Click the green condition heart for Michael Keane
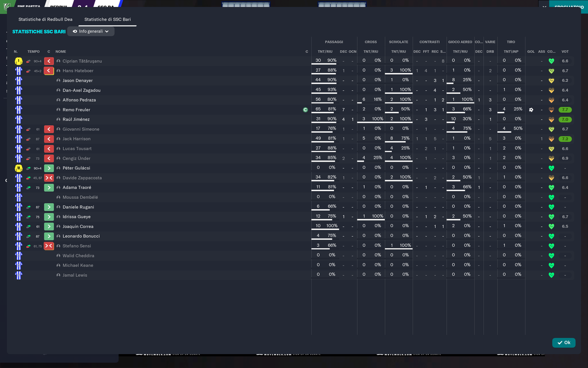 (551, 265)
